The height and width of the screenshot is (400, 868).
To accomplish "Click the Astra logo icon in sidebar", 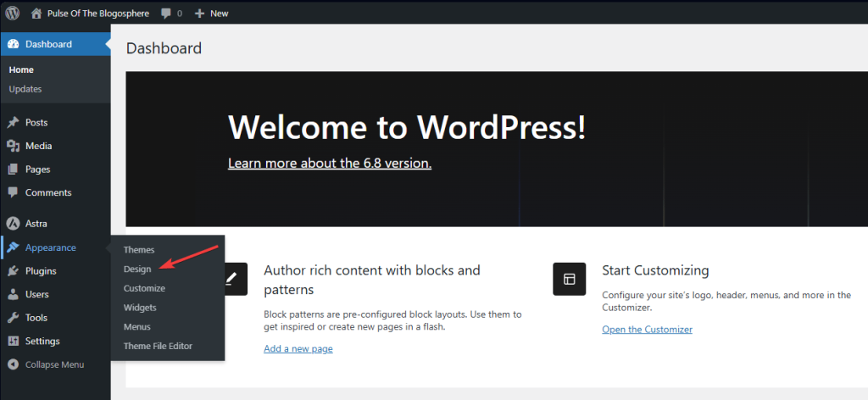I will [x=13, y=224].
